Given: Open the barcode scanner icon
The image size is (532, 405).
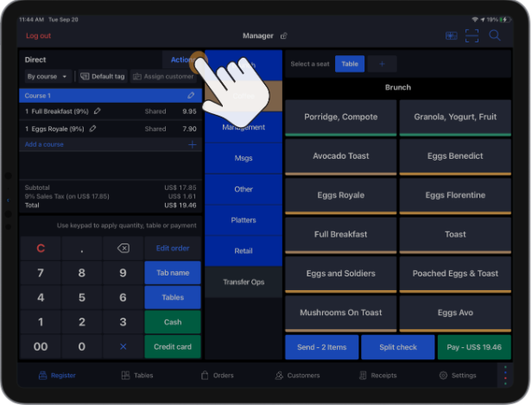Looking at the screenshot, I should pos(472,35).
